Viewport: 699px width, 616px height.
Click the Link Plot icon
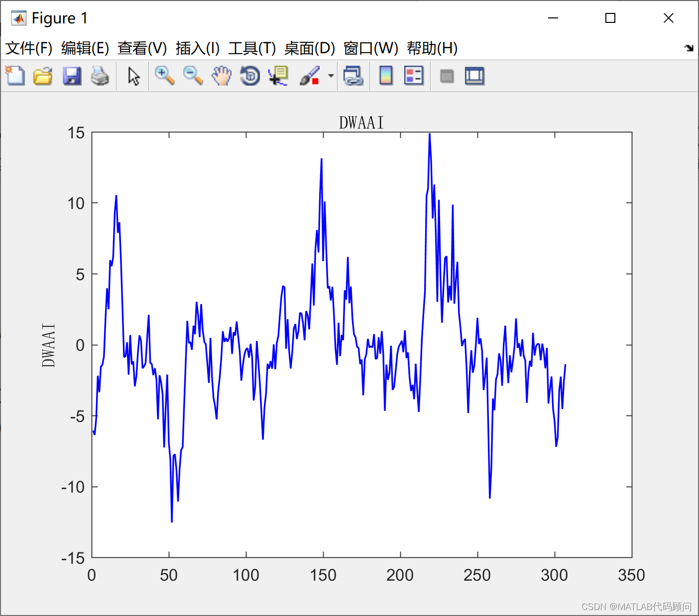(354, 76)
